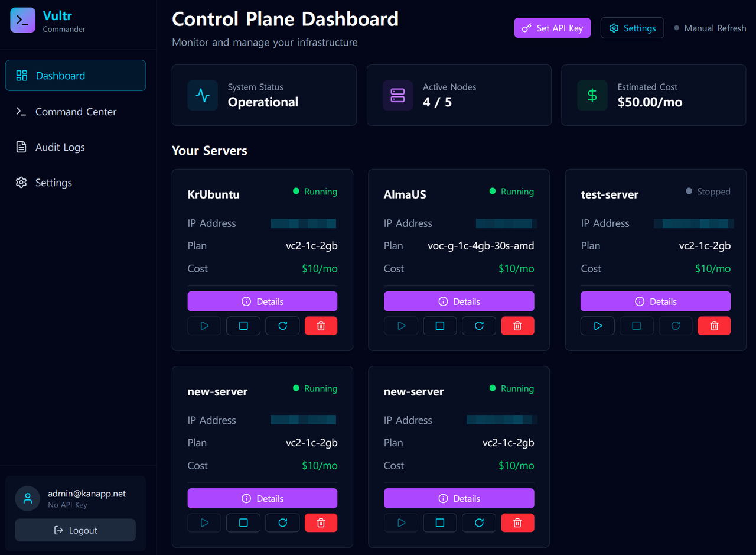This screenshot has width=756, height=555.
Task: Delete the KrUbuntu server
Action: pos(321,326)
